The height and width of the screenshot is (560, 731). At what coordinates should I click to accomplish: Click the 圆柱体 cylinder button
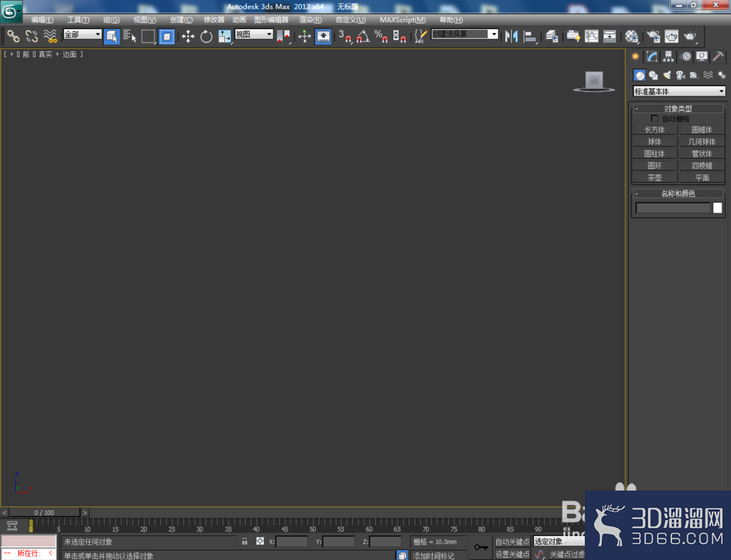coord(654,154)
